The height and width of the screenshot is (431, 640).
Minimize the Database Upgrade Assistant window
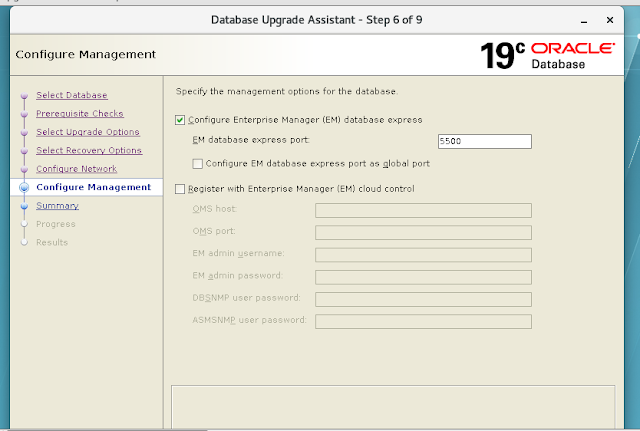(584, 20)
